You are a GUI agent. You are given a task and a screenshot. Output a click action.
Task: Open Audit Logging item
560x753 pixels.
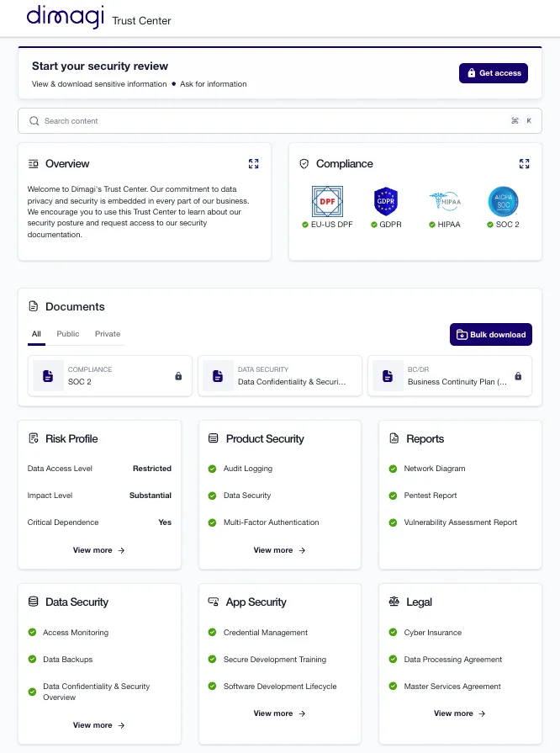pos(247,469)
